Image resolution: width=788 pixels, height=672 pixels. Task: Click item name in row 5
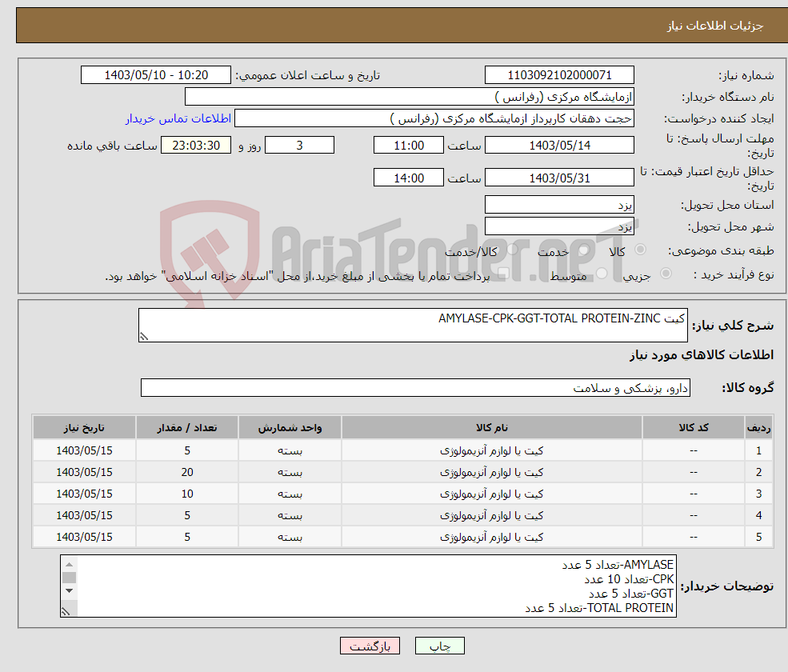(x=491, y=537)
